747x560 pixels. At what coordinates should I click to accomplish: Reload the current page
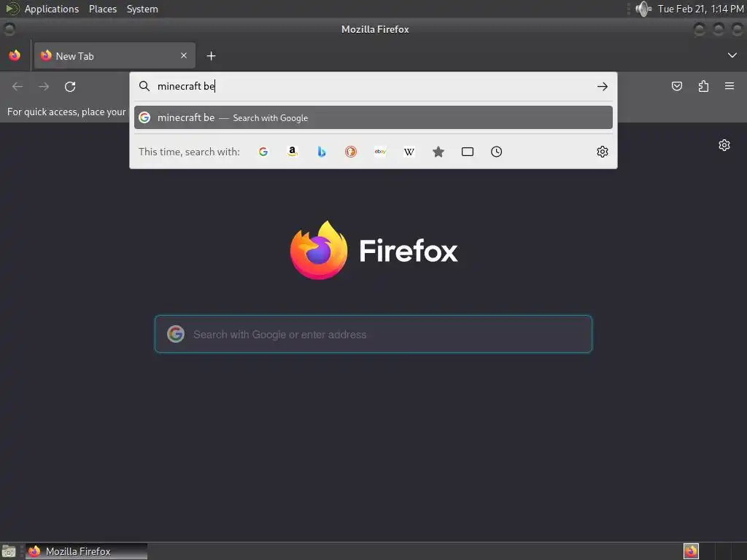point(70,87)
